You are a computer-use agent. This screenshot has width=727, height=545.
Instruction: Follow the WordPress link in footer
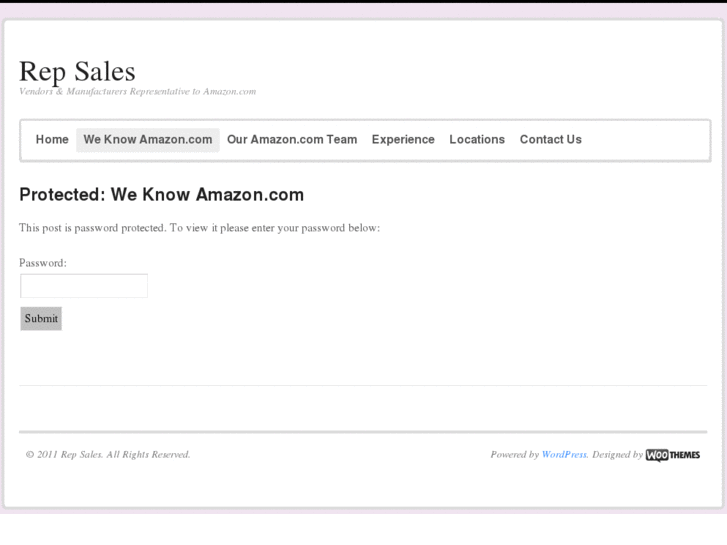(564, 455)
